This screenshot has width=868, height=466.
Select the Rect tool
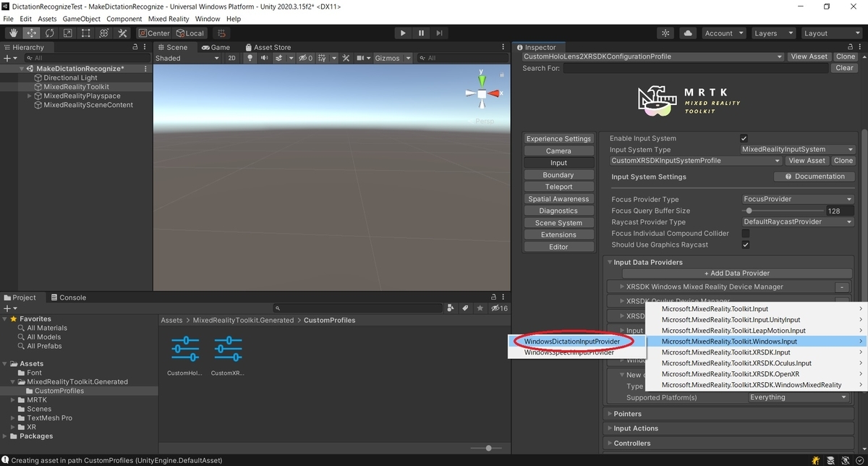pyautogui.click(x=86, y=33)
